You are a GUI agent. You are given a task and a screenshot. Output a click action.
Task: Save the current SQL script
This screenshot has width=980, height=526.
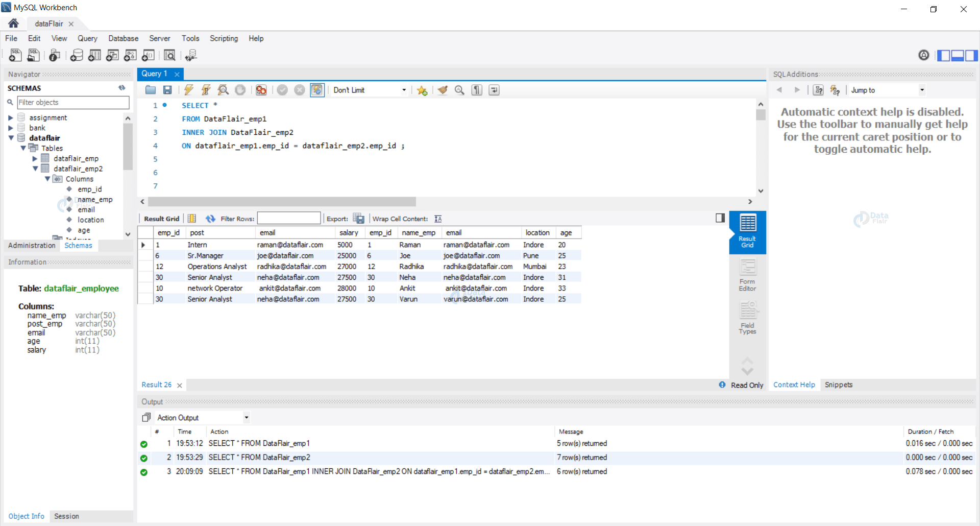[x=167, y=90]
